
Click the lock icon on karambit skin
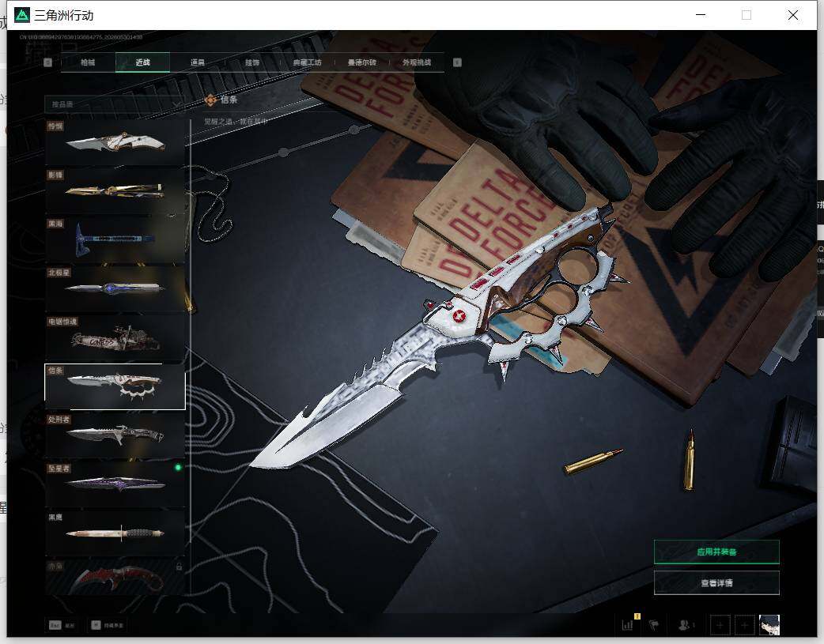[179, 567]
